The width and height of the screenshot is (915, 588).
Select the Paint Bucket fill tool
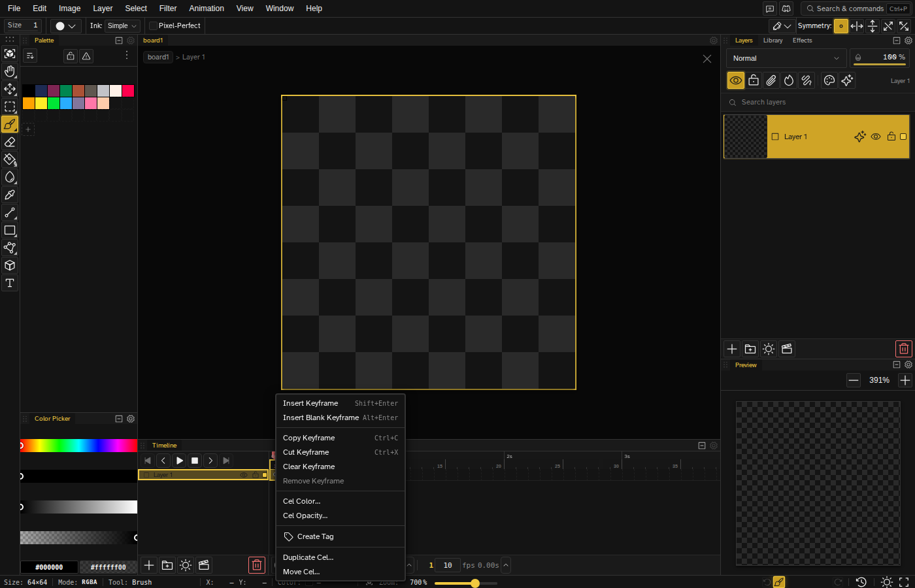[x=10, y=159]
